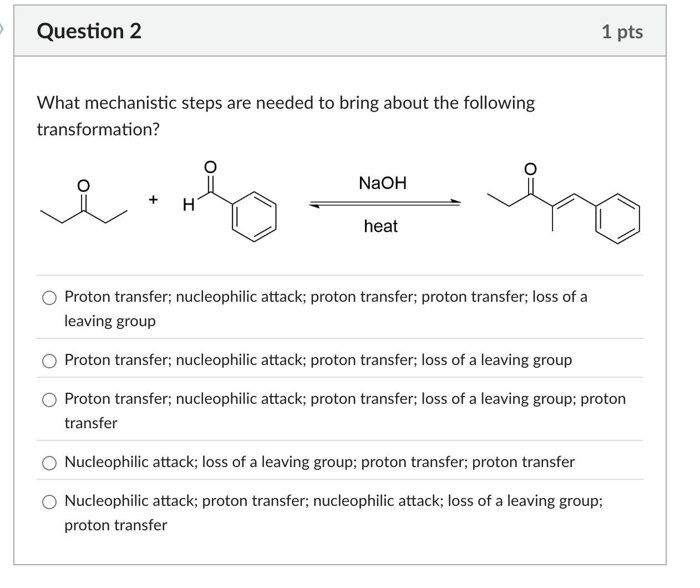Select the first radio option about proton transfer sequence
700x588 pixels.
point(49,298)
